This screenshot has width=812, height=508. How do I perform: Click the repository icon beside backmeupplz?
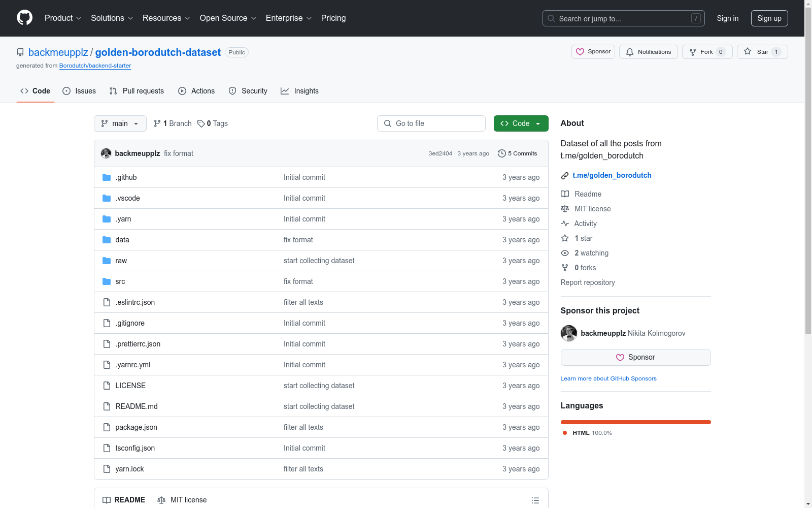click(x=20, y=52)
